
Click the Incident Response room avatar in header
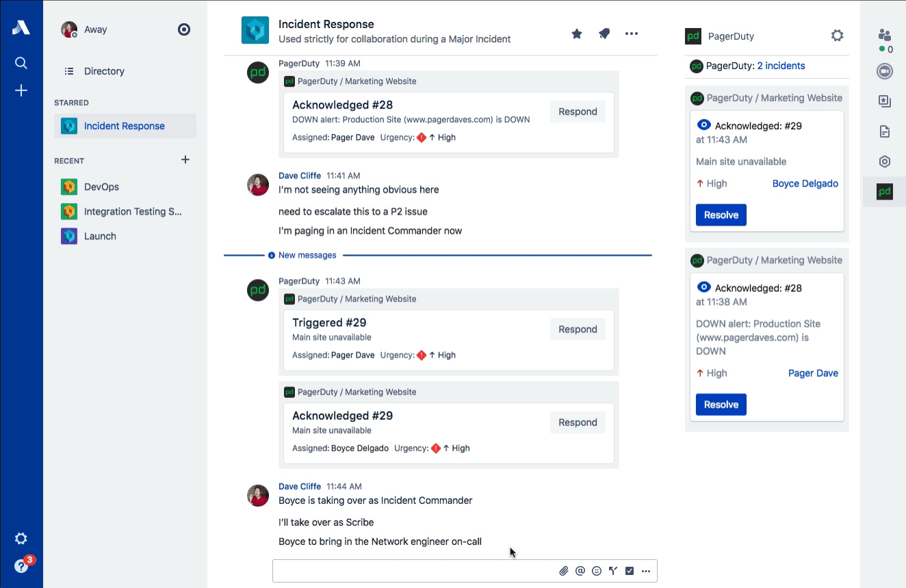coord(255,30)
